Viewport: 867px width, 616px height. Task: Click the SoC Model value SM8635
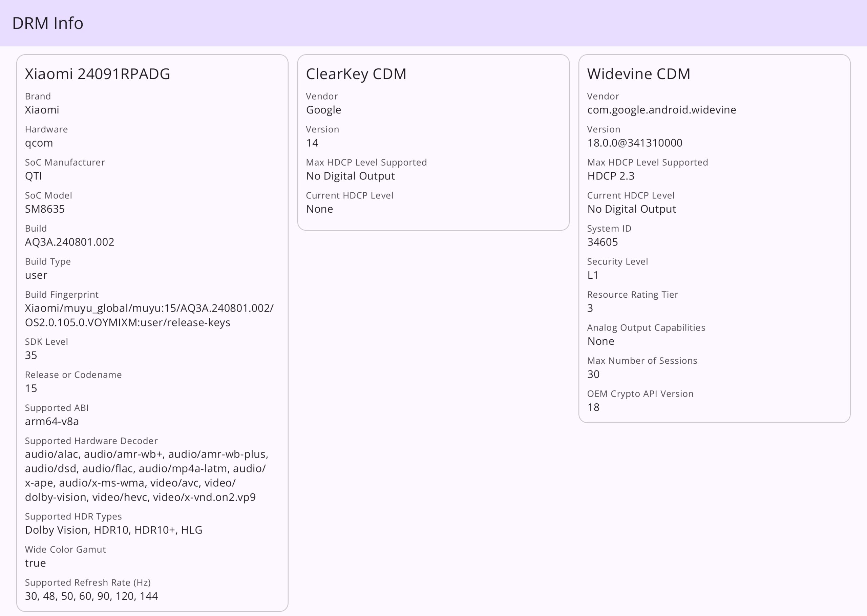[45, 209]
